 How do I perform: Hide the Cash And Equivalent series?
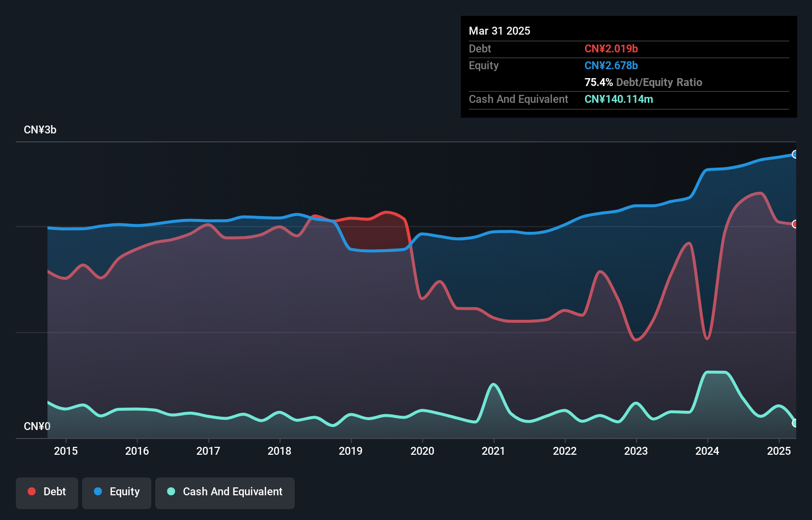coord(225,492)
